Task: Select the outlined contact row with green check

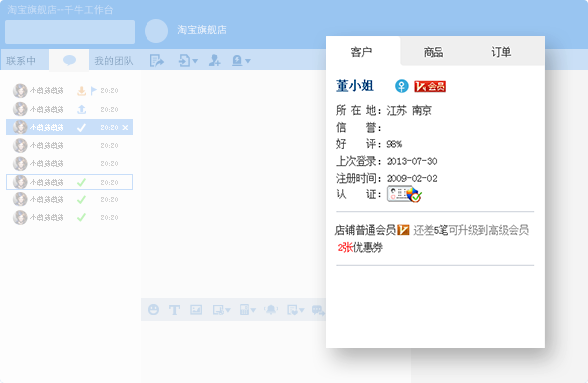Action: click(x=70, y=182)
